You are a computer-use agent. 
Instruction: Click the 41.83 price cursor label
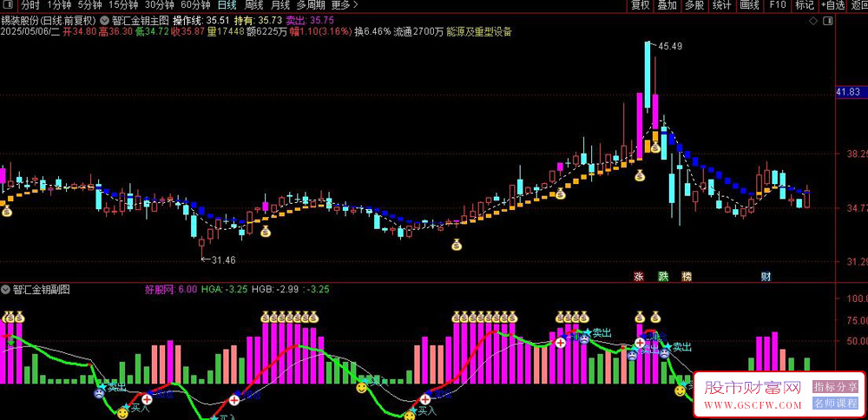(851, 92)
